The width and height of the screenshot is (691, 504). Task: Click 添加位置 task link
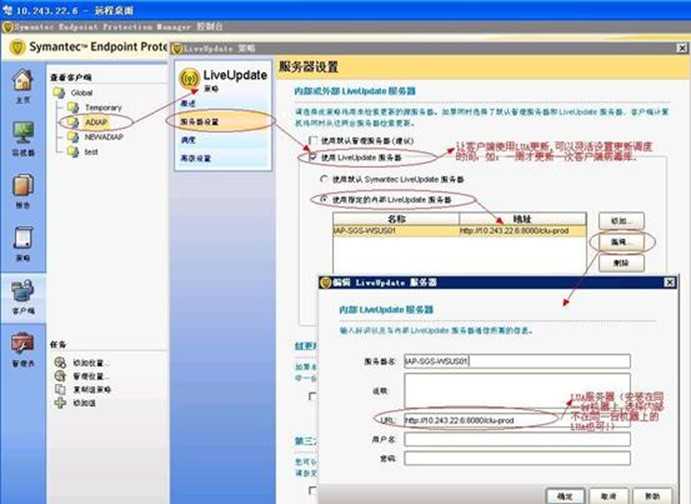coord(91,363)
